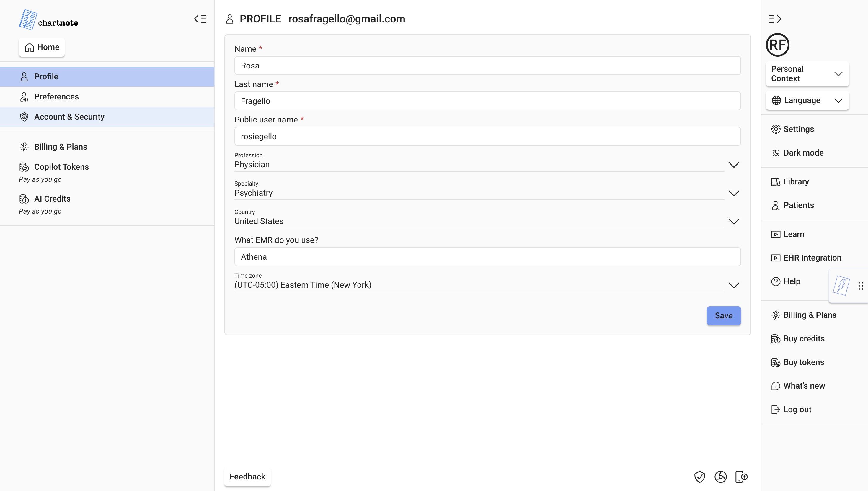Open Account & Security section

click(x=69, y=117)
